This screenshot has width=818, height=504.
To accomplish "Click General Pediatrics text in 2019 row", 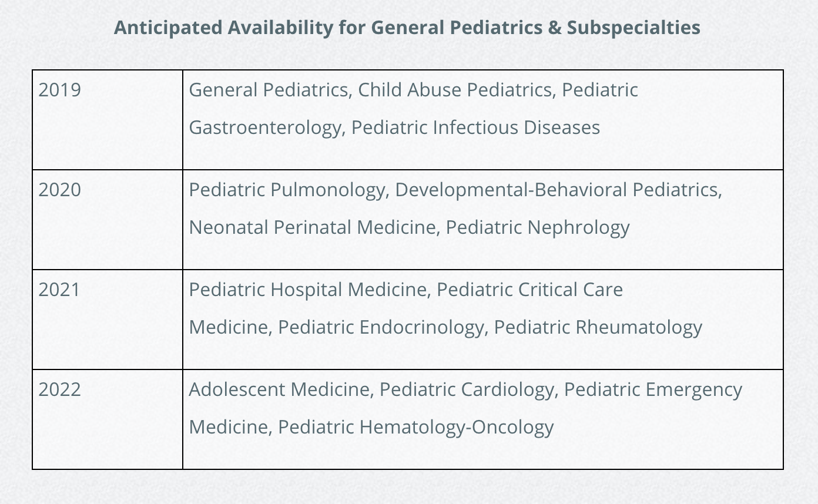I will point(269,90).
